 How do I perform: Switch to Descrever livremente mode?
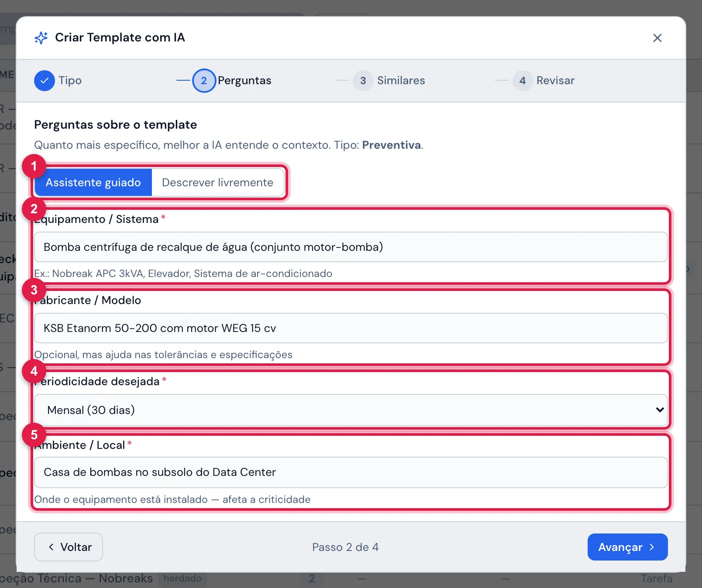click(x=218, y=182)
